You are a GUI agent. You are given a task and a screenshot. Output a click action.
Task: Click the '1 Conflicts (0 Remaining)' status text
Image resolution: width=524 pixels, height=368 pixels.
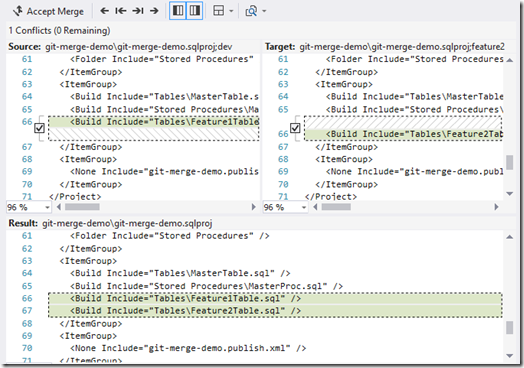(x=59, y=30)
